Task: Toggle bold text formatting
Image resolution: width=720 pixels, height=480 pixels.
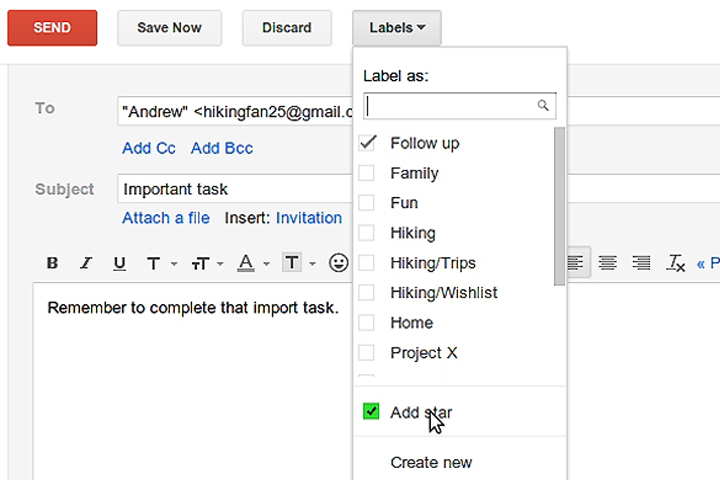Action: (x=52, y=263)
